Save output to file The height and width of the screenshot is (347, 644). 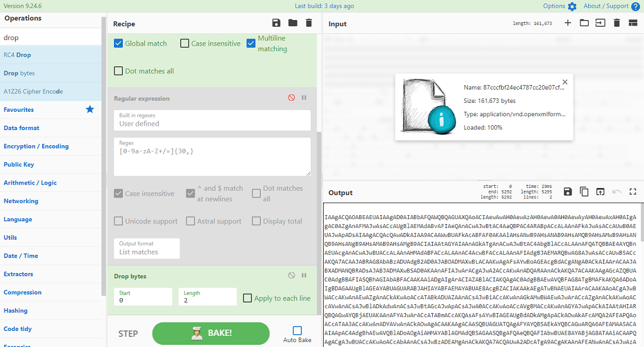pyautogui.click(x=568, y=192)
